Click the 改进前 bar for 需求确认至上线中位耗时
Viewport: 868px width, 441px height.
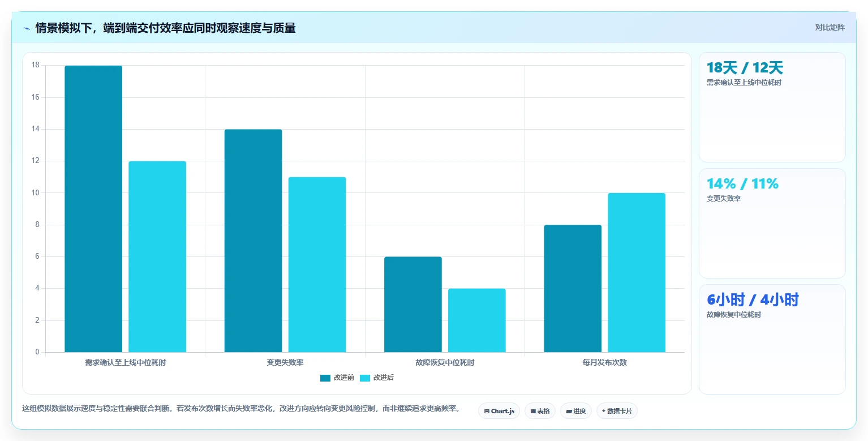[93, 209]
